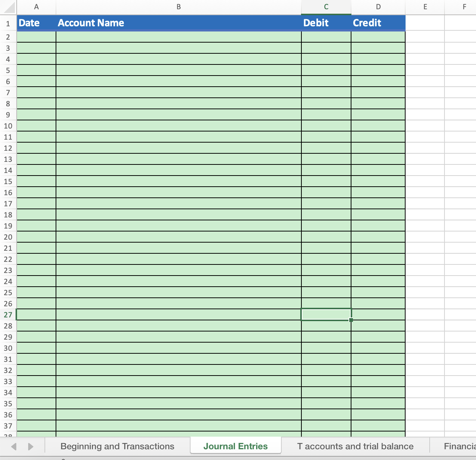Select column F header
The width and height of the screenshot is (476, 460).
pyautogui.click(x=464, y=7)
